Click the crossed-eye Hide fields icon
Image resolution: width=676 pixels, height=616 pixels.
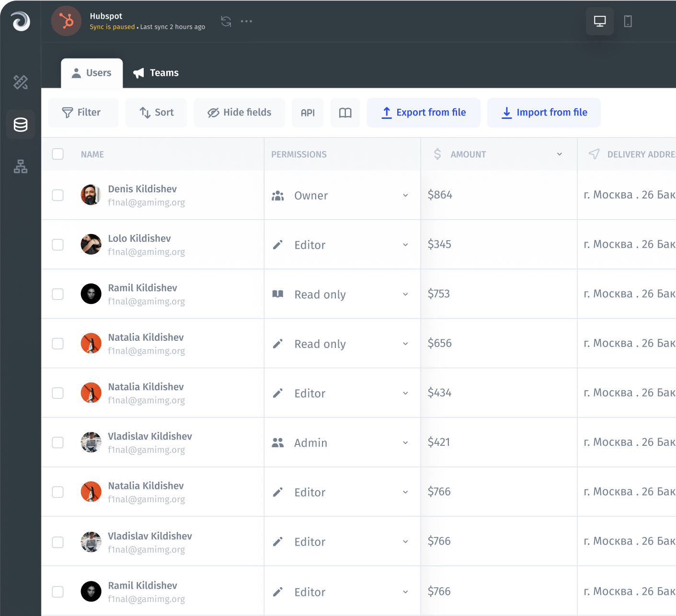click(213, 113)
